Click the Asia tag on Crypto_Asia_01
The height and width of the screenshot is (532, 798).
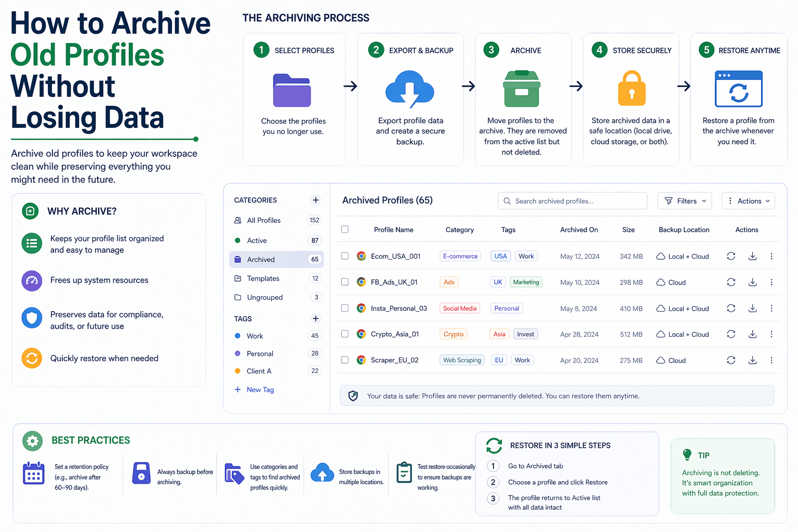[x=499, y=334]
